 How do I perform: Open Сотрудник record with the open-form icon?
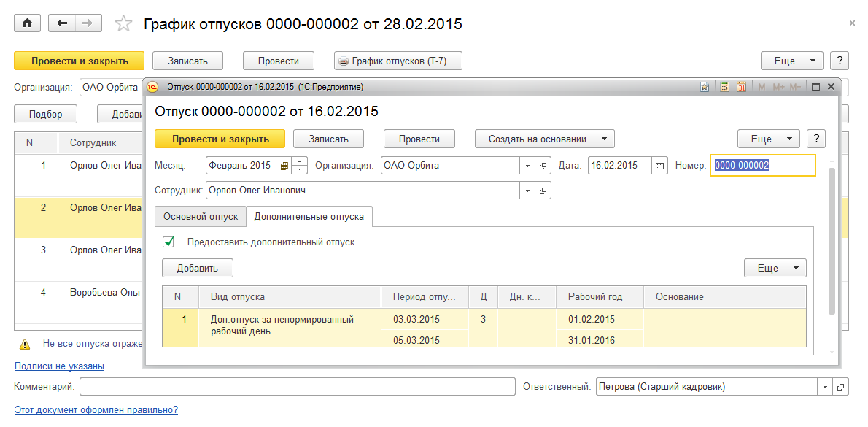[543, 191]
